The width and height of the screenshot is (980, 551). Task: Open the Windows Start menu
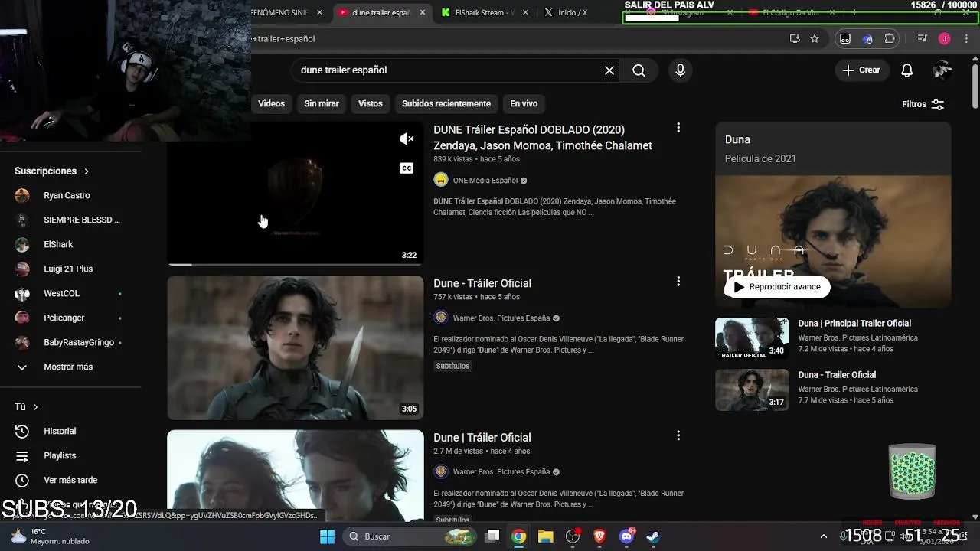327,536
